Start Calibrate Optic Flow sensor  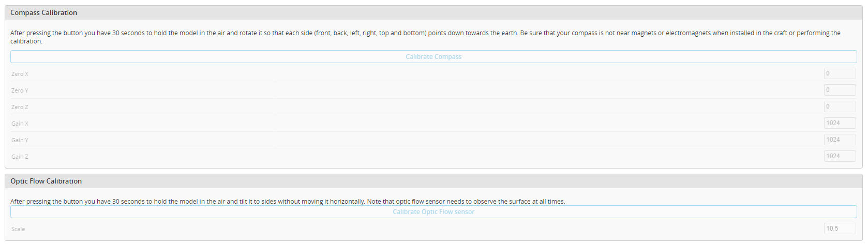[x=433, y=212]
